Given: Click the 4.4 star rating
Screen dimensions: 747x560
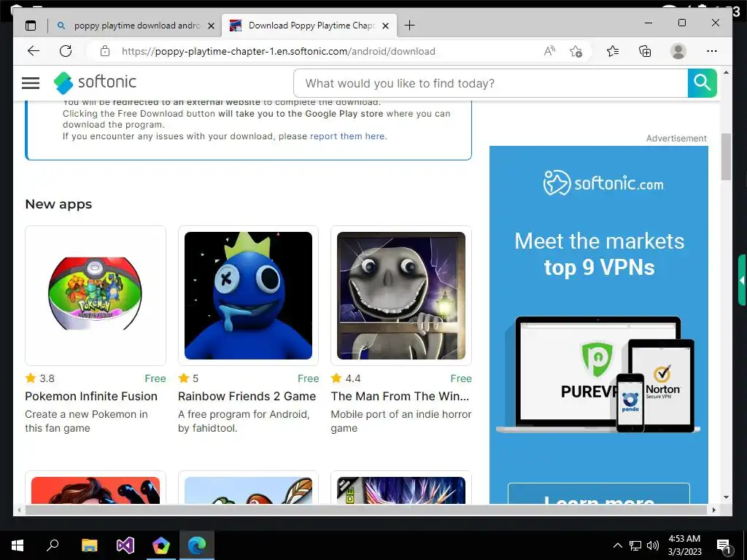Looking at the screenshot, I should [346, 378].
